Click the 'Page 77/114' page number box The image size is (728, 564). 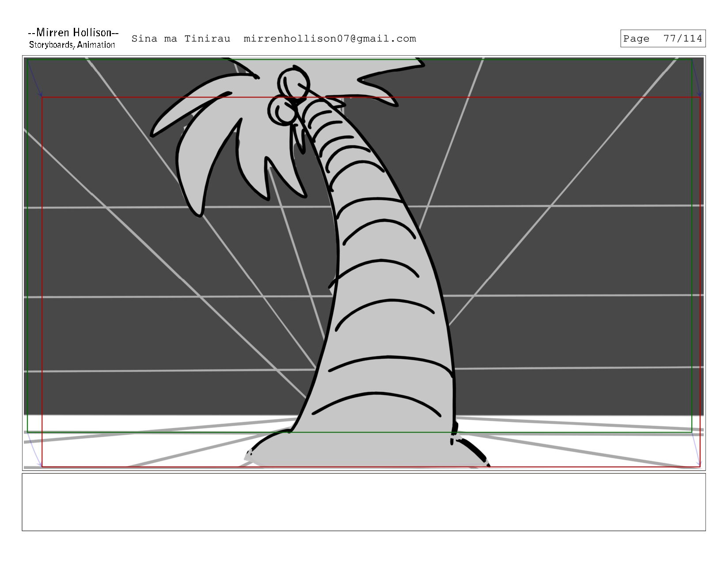(x=663, y=38)
